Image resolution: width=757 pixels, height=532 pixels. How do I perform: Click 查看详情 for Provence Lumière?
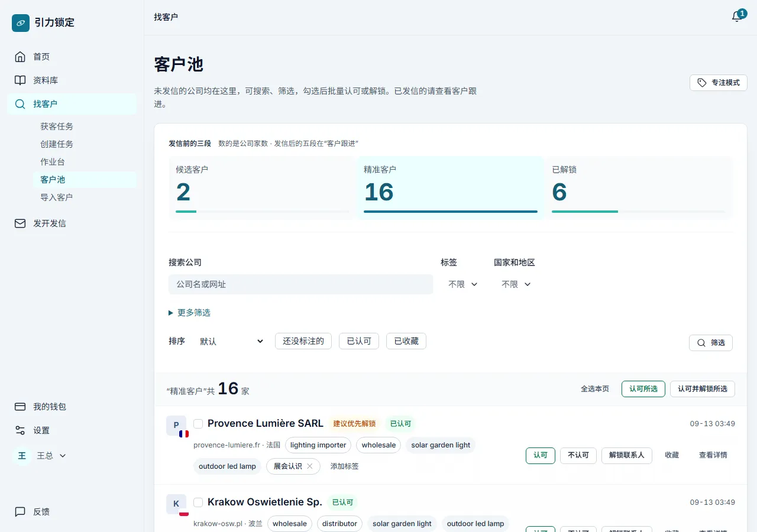pyautogui.click(x=713, y=455)
